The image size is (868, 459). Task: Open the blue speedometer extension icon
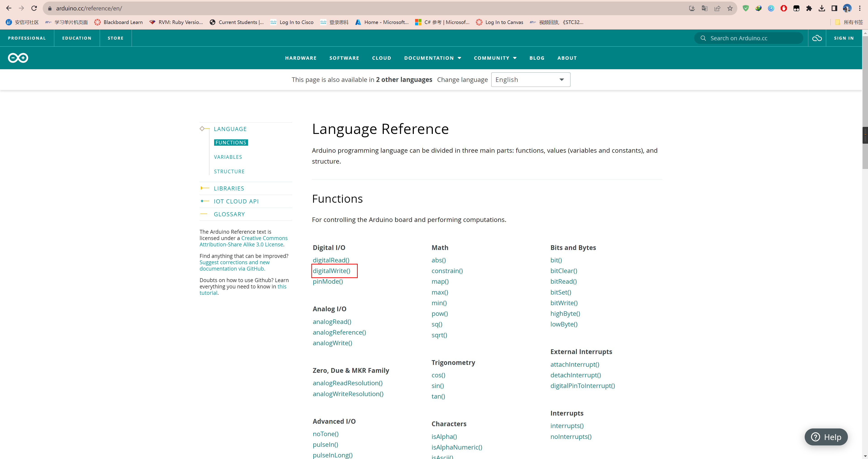point(771,8)
